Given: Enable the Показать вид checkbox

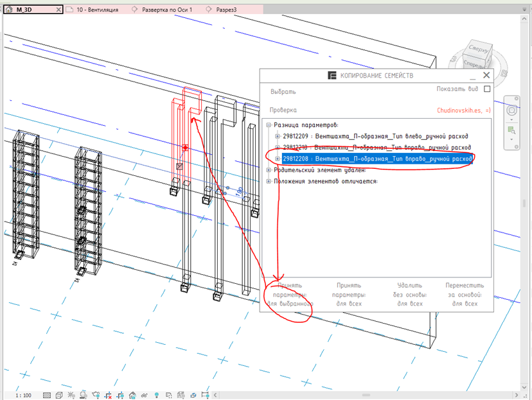Looking at the screenshot, I should [487, 89].
